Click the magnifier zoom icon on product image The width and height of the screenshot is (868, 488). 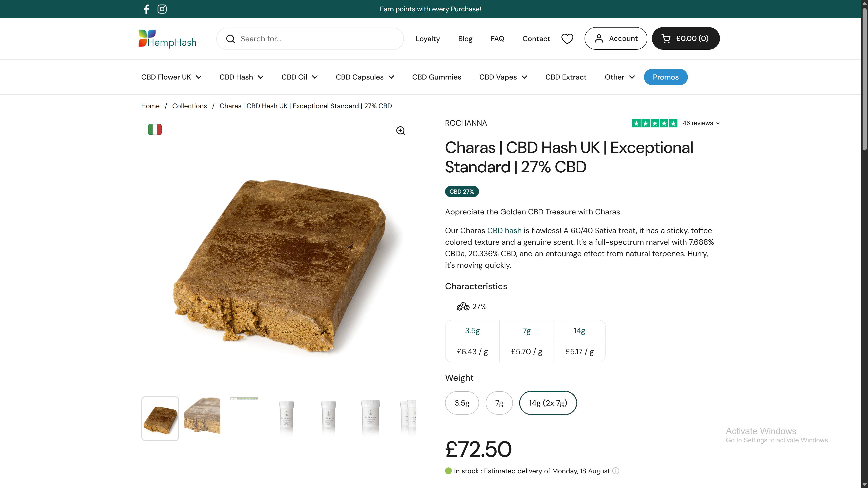[x=401, y=131]
